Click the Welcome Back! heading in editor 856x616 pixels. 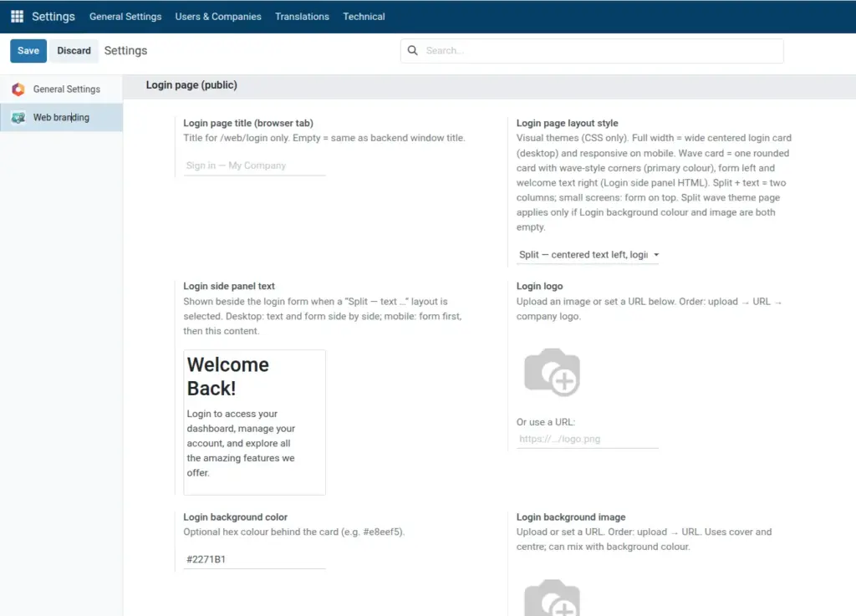coord(227,376)
